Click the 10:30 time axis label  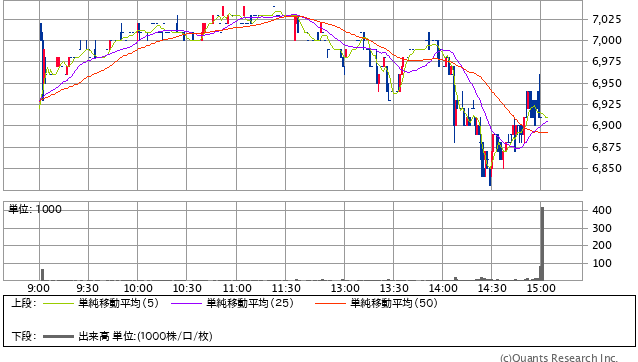tap(187, 288)
